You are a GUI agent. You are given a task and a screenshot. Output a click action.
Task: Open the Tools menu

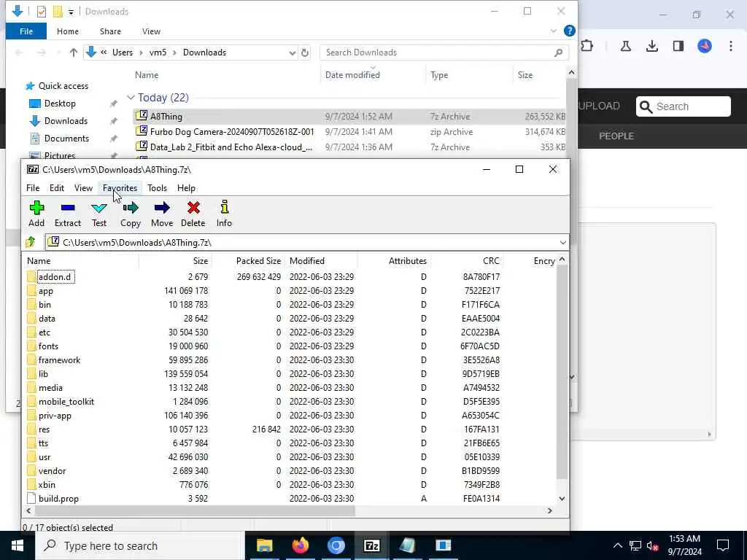(158, 188)
